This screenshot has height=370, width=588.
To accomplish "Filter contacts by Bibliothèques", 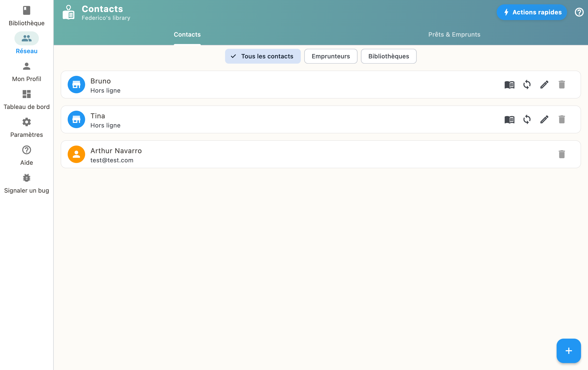I will click(x=389, y=56).
